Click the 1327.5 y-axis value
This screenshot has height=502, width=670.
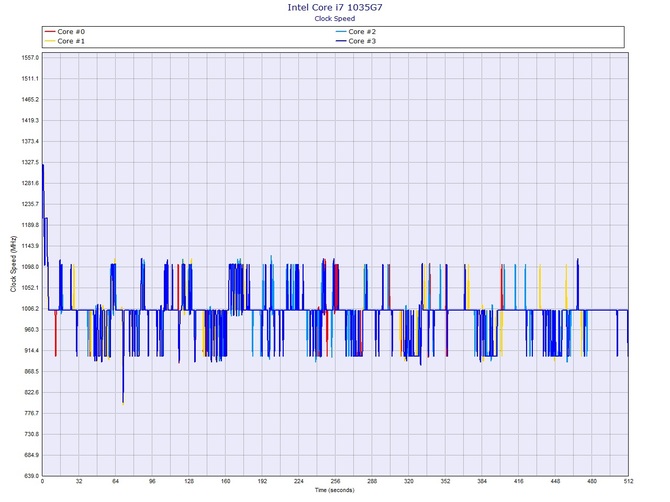point(30,162)
